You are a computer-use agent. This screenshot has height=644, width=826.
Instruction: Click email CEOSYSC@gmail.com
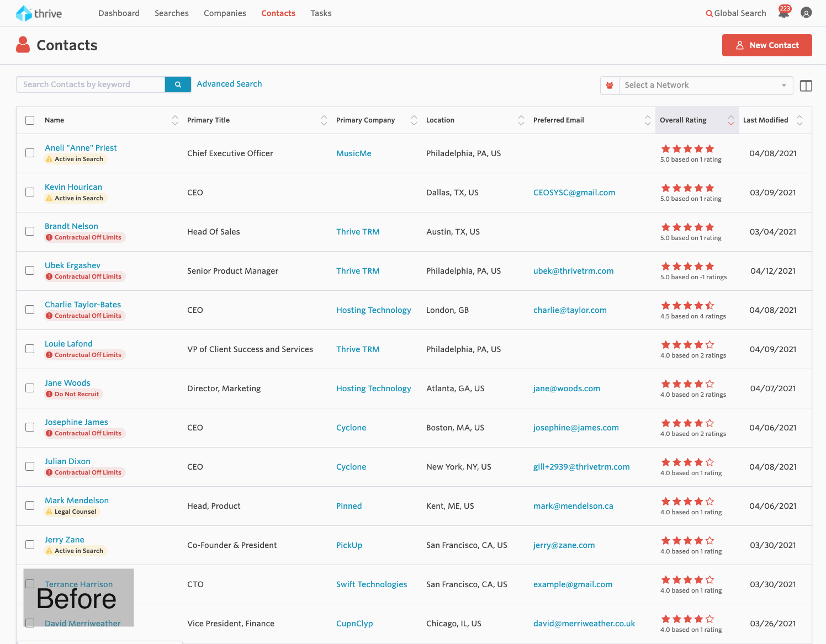(574, 193)
